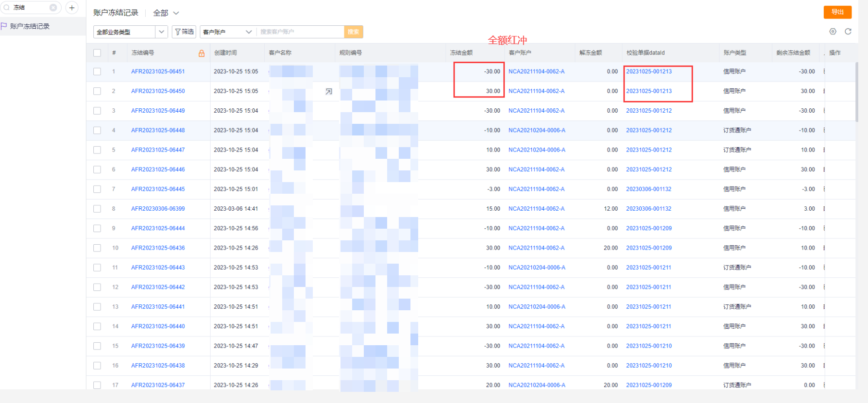Viewport: 868px width, 403px height.
Task: Open freeze record AFR20231025-06438
Action: click(158, 366)
